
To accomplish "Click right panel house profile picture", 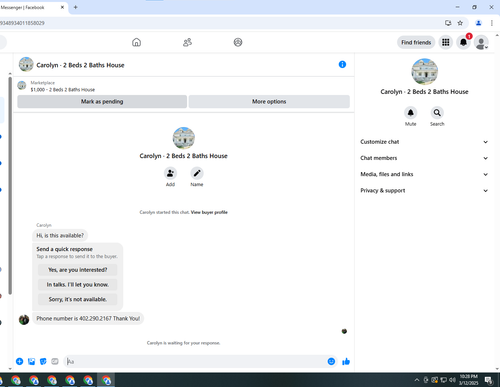I will (x=424, y=72).
